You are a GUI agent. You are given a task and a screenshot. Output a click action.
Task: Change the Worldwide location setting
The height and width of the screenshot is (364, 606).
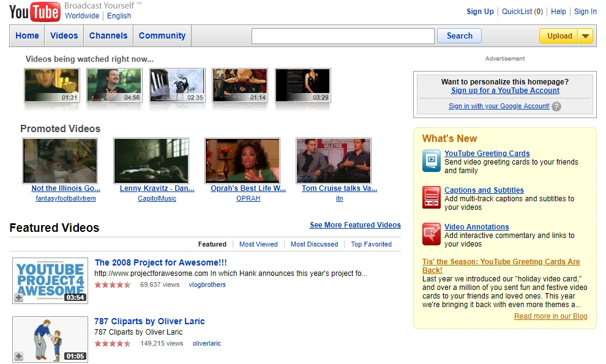tap(82, 16)
